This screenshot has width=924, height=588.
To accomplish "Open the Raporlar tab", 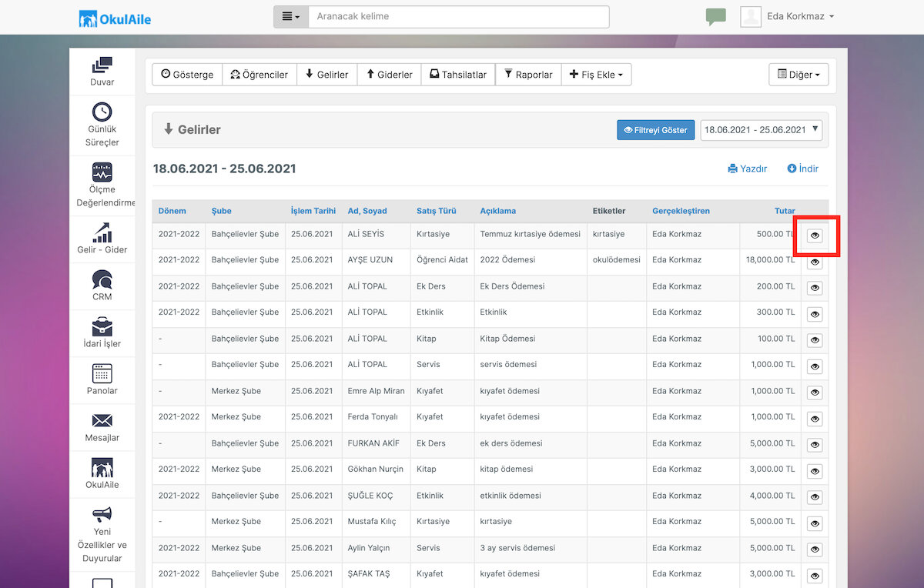I will coord(528,75).
